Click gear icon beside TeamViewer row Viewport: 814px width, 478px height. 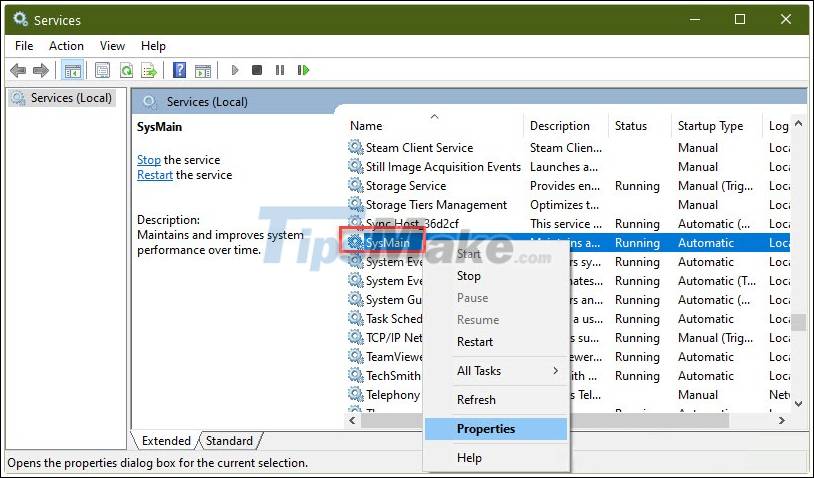point(356,357)
